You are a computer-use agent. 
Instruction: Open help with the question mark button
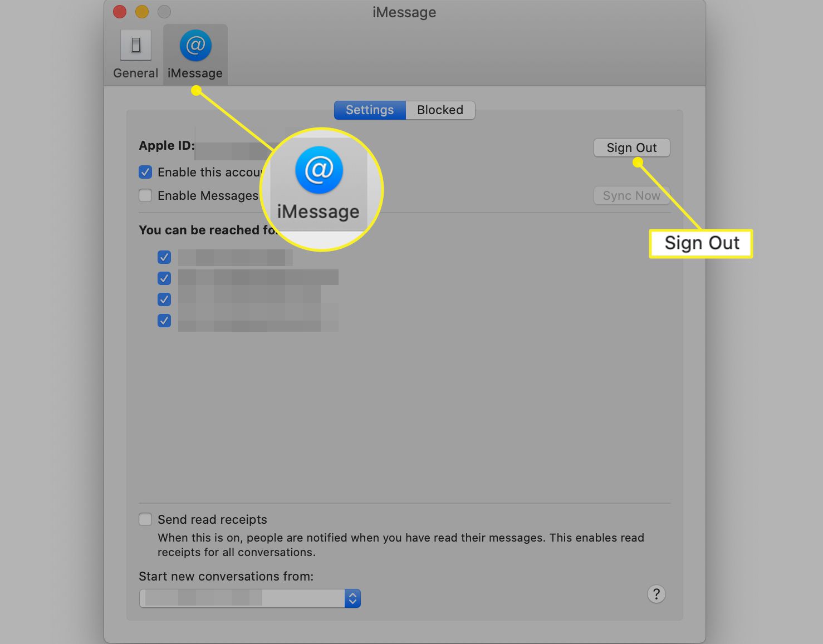pos(657,594)
